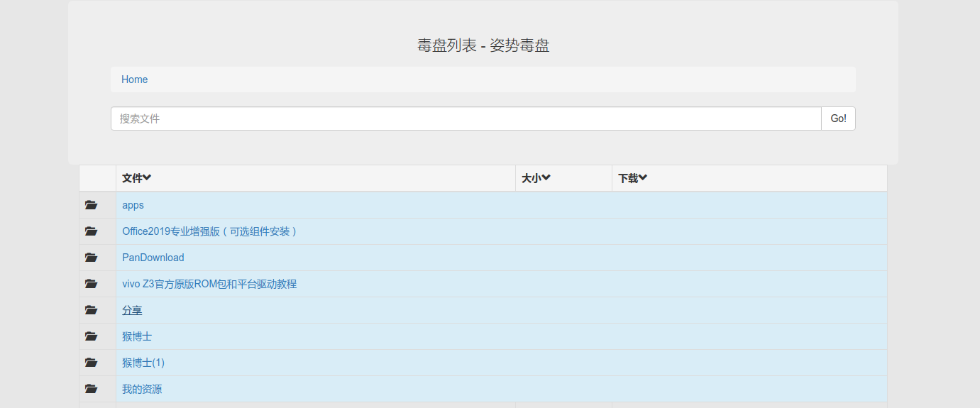Click the Go! search button
Screen dimensions: 980x408
(838, 118)
